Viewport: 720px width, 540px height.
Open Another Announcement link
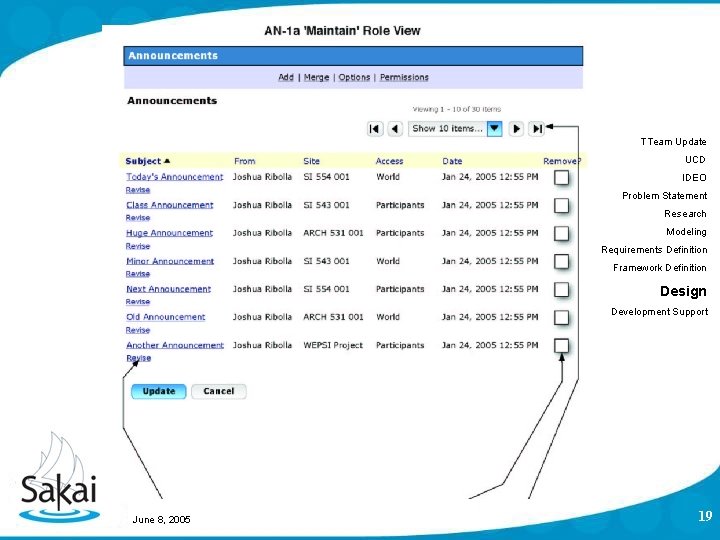click(175, 345)
